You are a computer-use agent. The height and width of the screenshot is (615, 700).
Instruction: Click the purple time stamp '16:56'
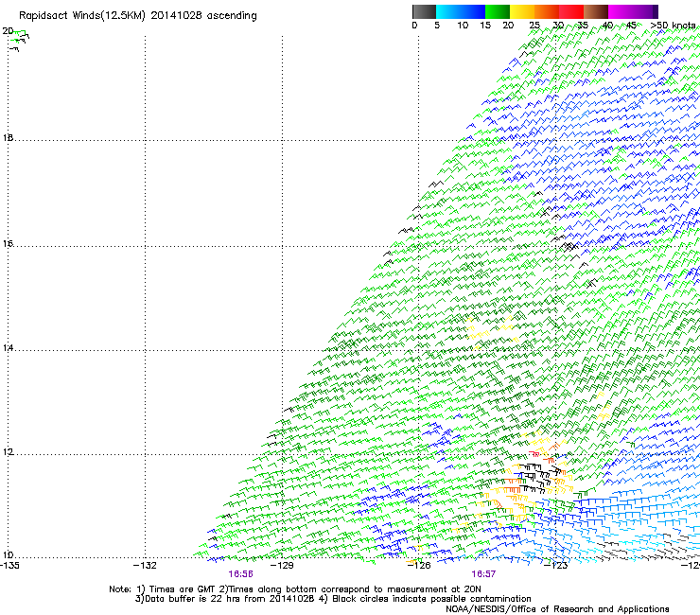point(240,574)
